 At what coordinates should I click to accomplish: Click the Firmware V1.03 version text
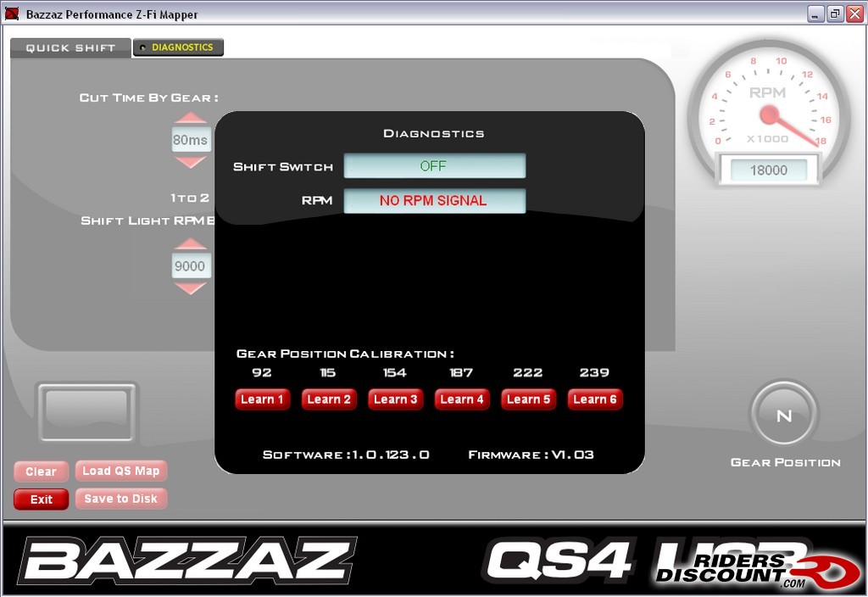coord(531,455)
